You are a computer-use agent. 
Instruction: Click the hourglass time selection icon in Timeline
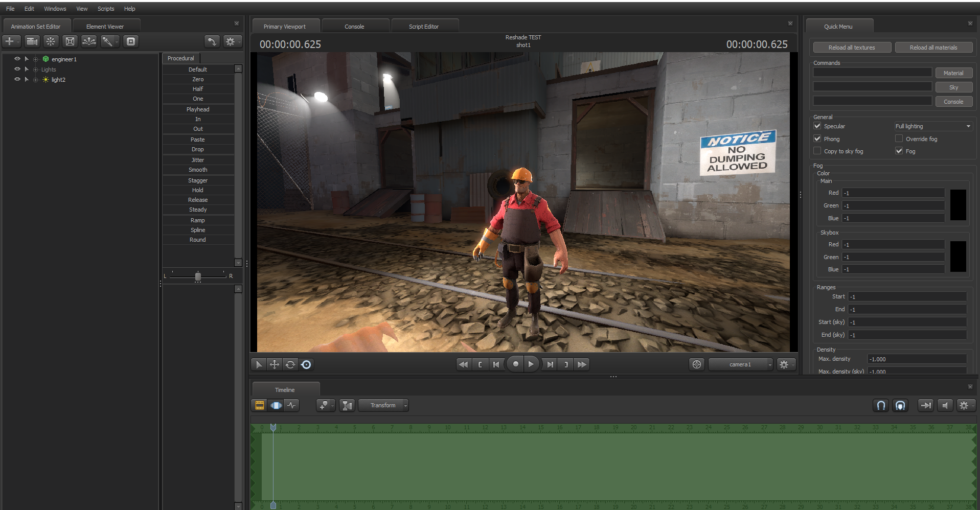coord(347,405)
